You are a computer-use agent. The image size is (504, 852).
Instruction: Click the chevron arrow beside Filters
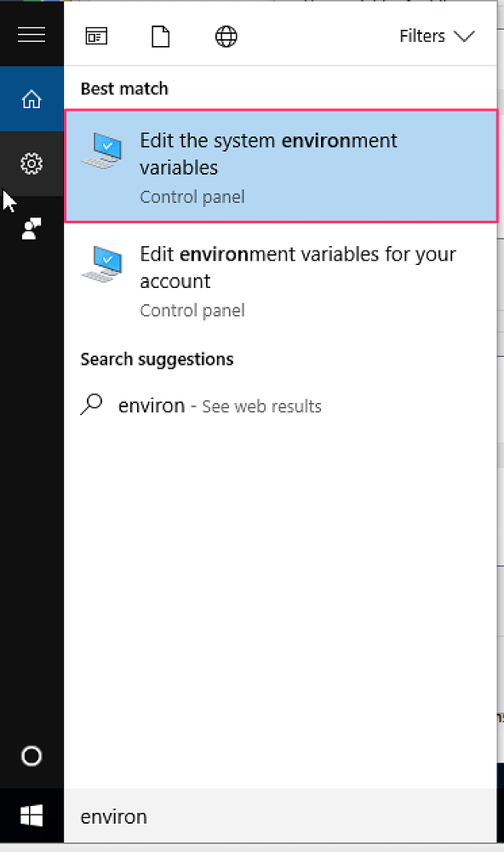[464, 37]
